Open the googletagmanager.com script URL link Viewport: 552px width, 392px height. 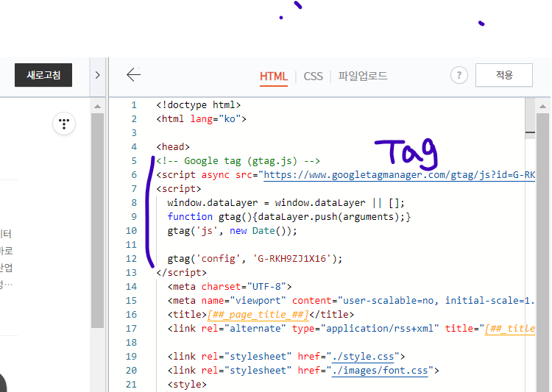coord(399,175)
